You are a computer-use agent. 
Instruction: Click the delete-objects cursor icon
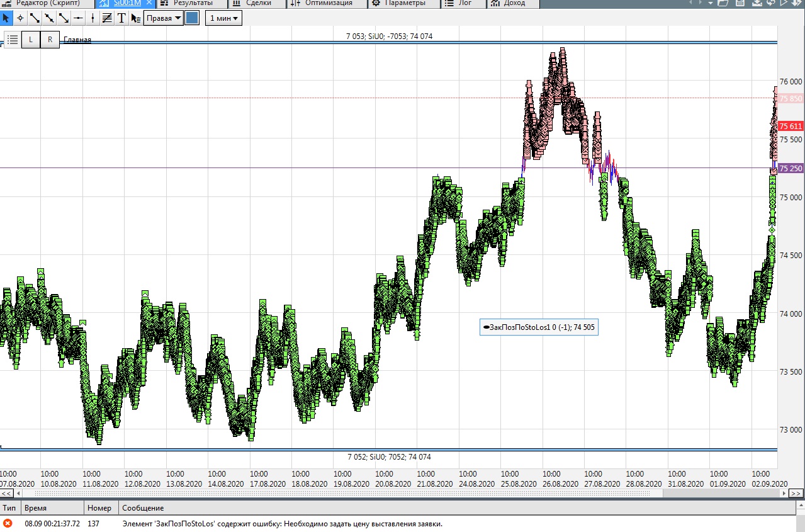coord(135,18)
